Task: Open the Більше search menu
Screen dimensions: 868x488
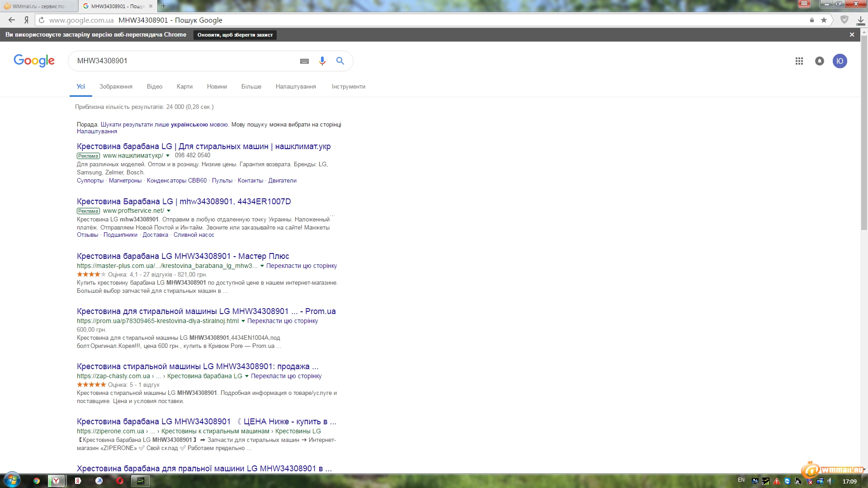Action: pos(251,86)
